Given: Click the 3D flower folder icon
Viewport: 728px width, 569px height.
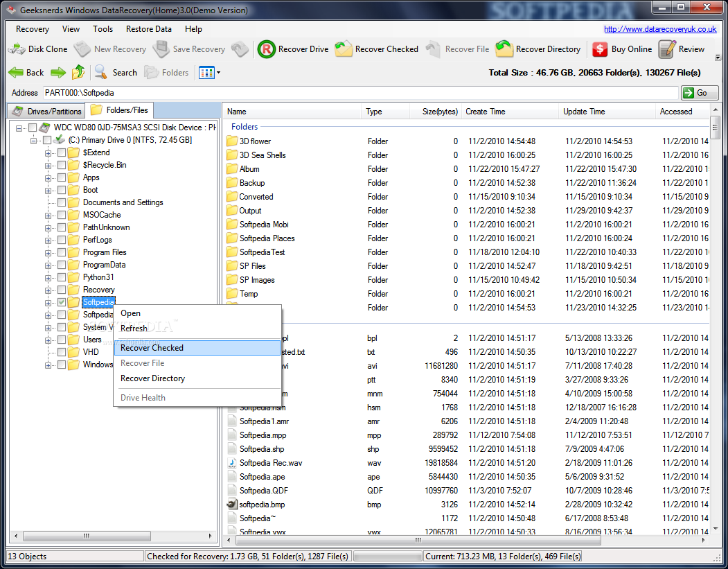Looking at the screenshot, I should pos(231,141).
